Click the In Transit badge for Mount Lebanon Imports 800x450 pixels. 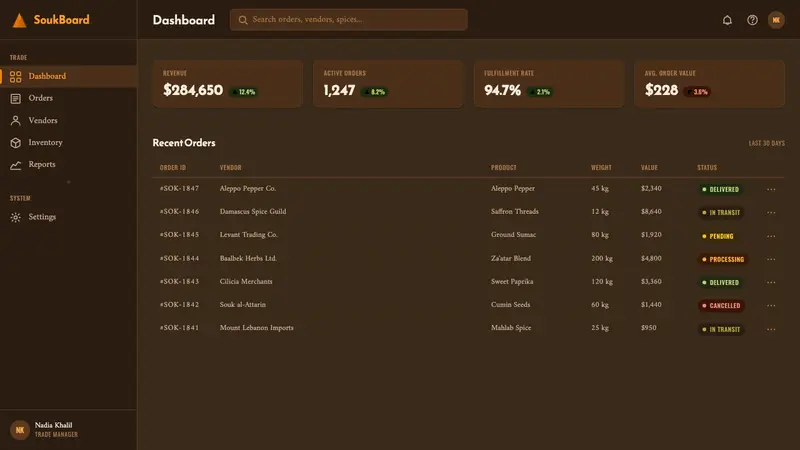(x=721, y=329)
